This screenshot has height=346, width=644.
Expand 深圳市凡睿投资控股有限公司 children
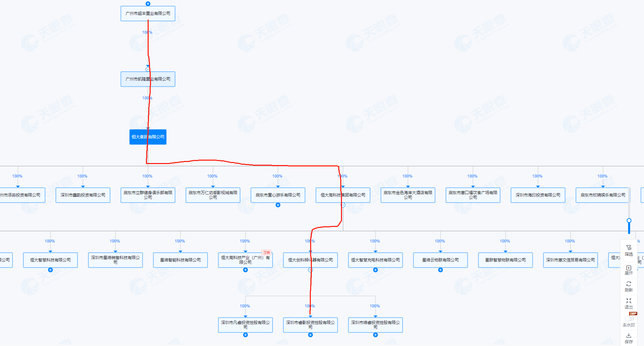[x=245, y=335]
